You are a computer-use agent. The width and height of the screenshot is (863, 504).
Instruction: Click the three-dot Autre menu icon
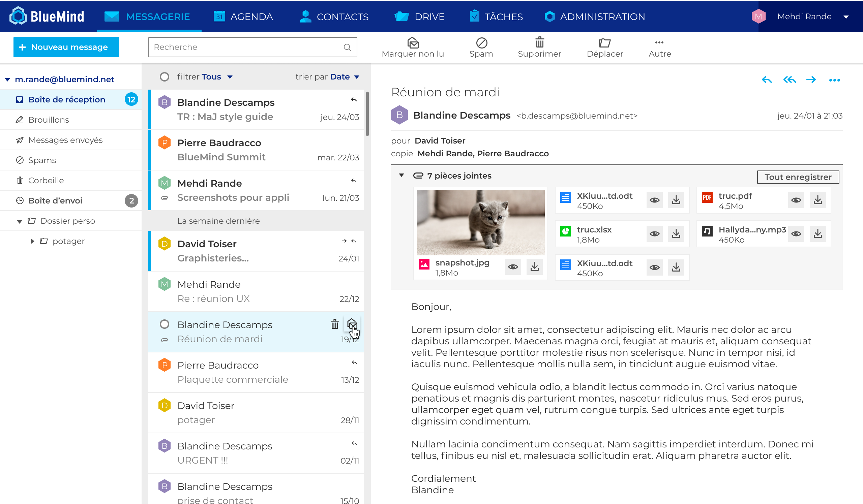(x=659, y=42)
